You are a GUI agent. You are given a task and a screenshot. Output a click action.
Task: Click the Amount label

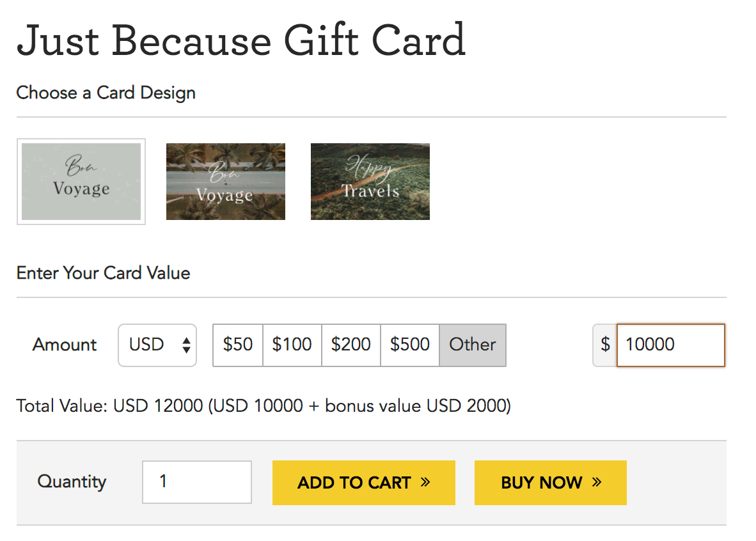click(x=65, y=345)
